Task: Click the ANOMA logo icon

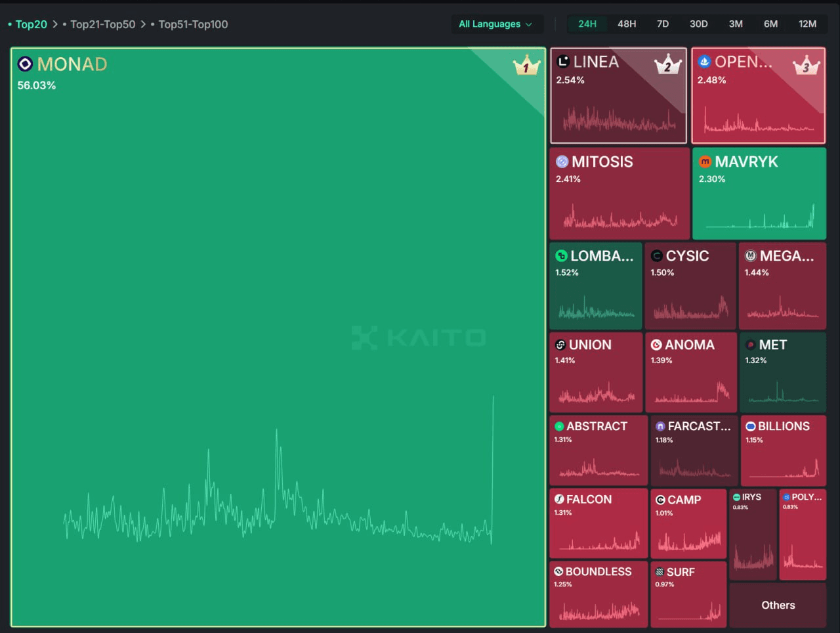Action: click(x=656, y=345)
